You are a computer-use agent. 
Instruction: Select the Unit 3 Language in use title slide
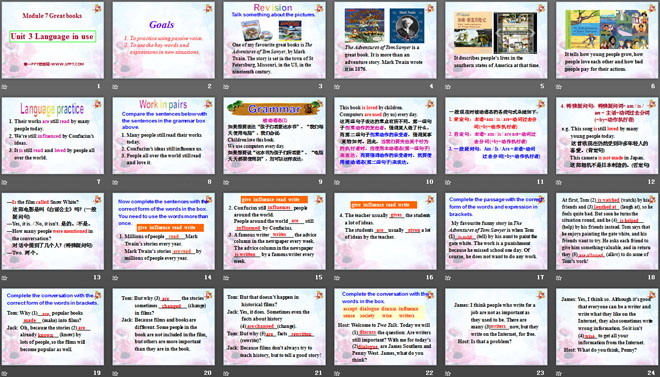click(x=53, y=40)
